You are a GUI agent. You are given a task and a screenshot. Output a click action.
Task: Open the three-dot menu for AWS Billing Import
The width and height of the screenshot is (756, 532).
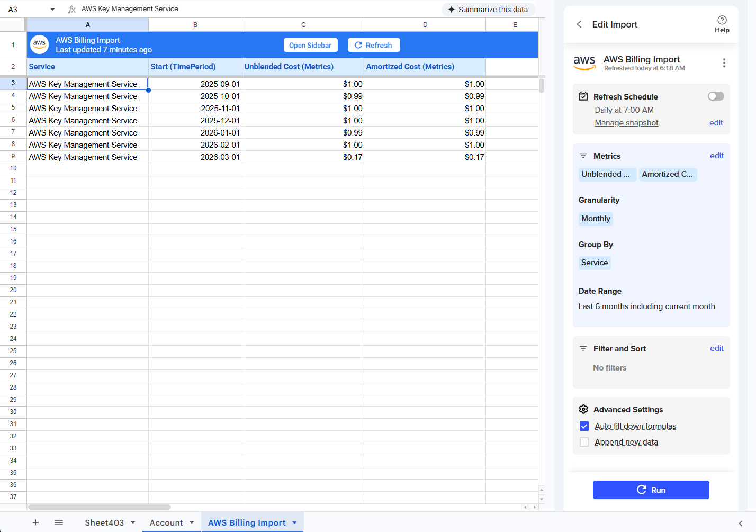coord(724,63)
